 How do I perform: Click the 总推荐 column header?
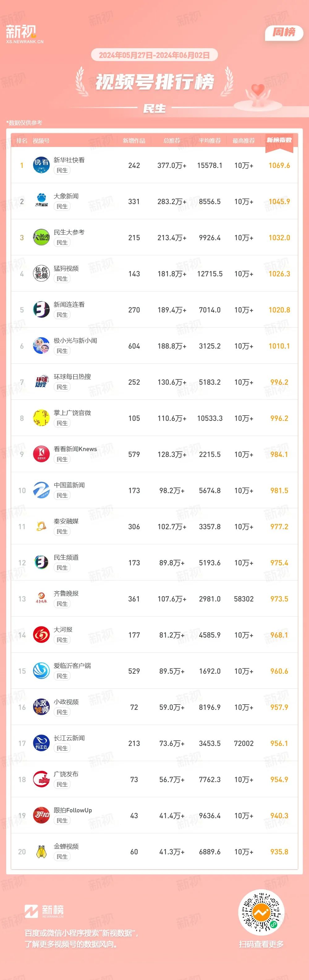[x=171, y=141]
